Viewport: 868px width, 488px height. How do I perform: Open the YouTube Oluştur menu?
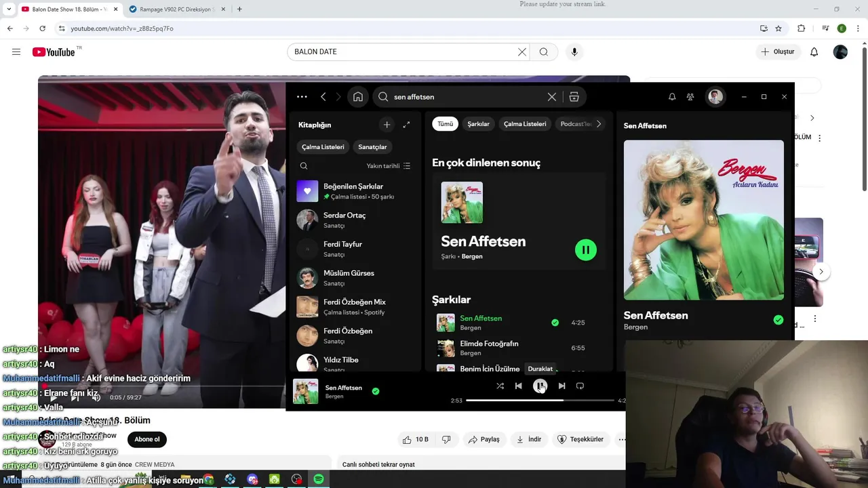point(778,52)
